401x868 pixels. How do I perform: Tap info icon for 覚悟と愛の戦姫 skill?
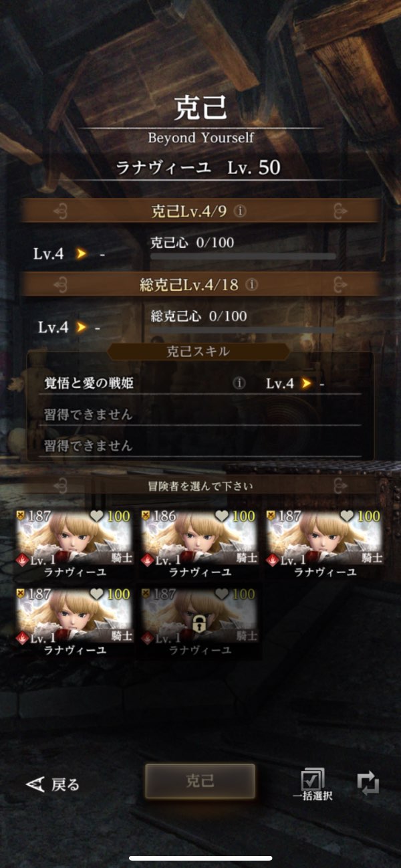pyautogui.click(x=239, y=383)
